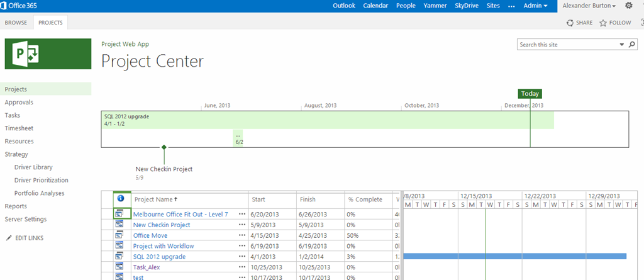Open Driver Prioritization under Strategy

coord(42,180)
